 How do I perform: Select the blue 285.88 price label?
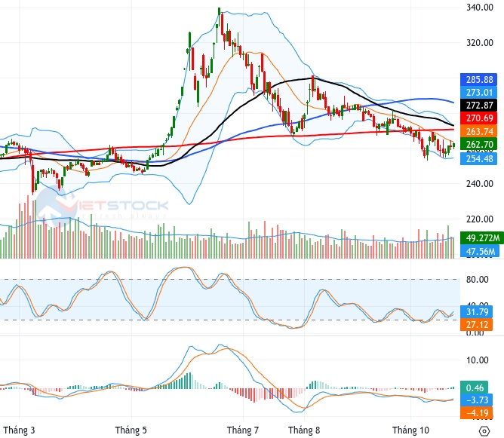point(478,80)
